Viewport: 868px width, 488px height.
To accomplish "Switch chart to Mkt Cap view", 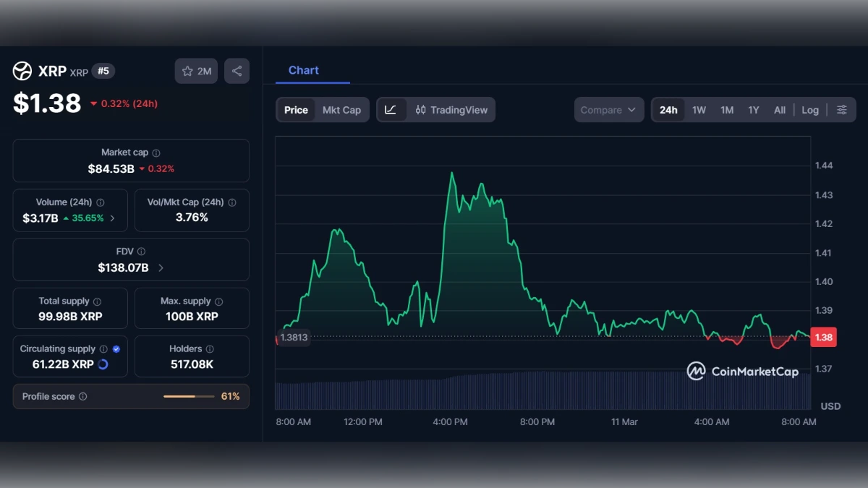I will 342,110.
